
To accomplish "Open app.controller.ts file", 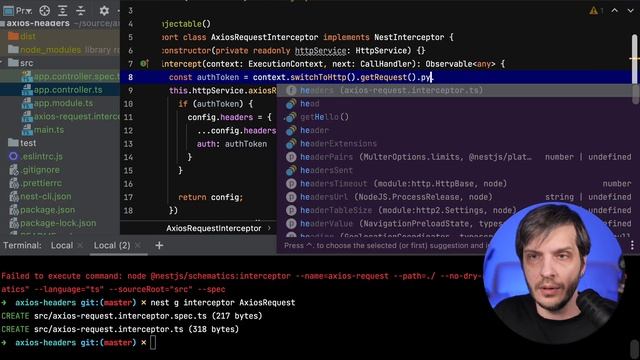I will tap(67, 90).
